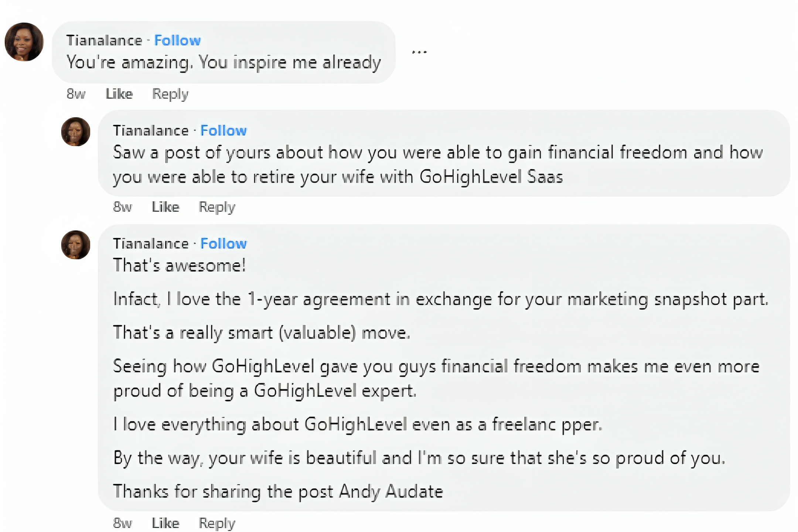The width and height of the screenshot is (798, 532).
Task: Click Follow on the 'That's awesome' reply
Action: click(x=224, y=243)
